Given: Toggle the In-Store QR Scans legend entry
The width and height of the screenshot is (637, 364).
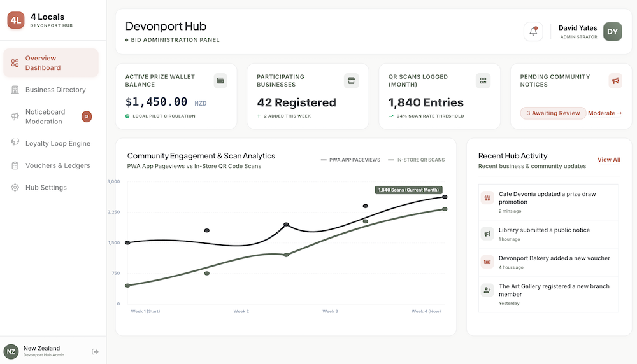Looking at the screenshot, I should coord(417,160).
